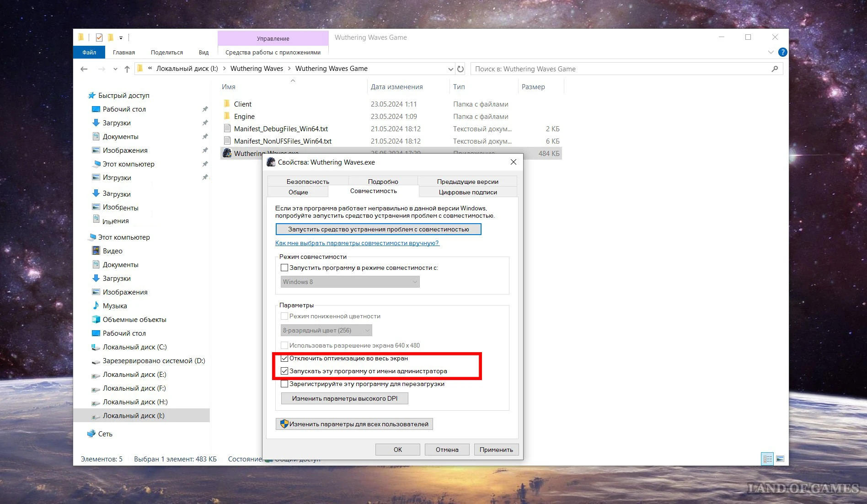The image size is (867, 504).
Task: Open Видео in navigation pane
Action: [x=112, y=251]
